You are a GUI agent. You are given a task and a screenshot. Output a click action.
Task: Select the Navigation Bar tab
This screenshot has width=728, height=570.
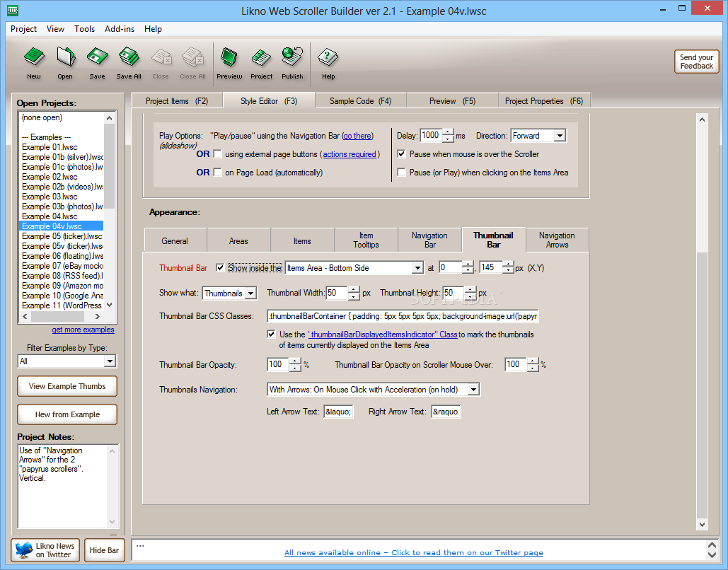pyautogui.click(x=429, y=240)
